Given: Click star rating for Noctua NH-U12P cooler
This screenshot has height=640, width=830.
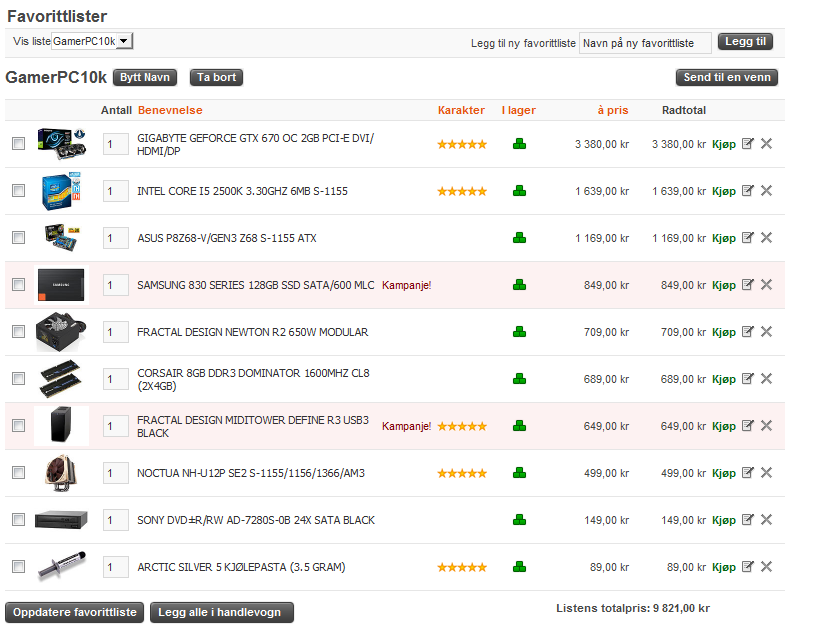Looking at the screenshot, I should pos(462,473).
